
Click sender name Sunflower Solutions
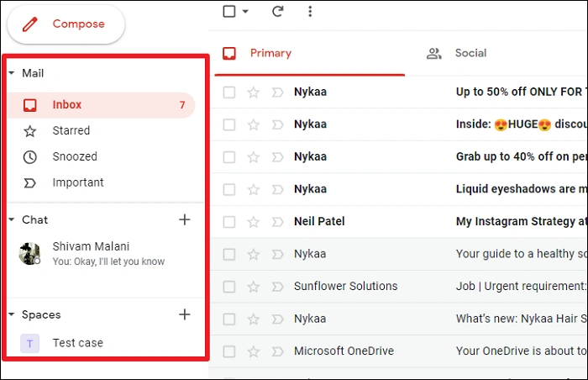[x=345, y=286]
